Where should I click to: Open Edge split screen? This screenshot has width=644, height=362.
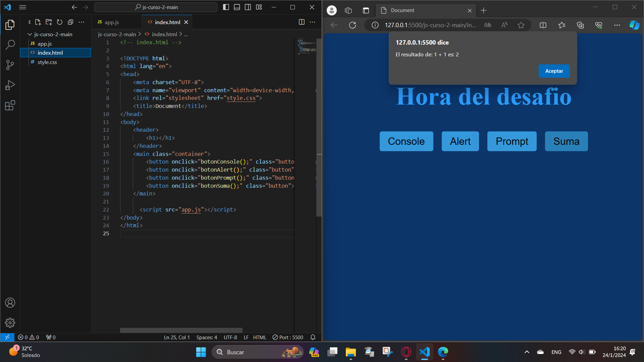pos(543,25)
